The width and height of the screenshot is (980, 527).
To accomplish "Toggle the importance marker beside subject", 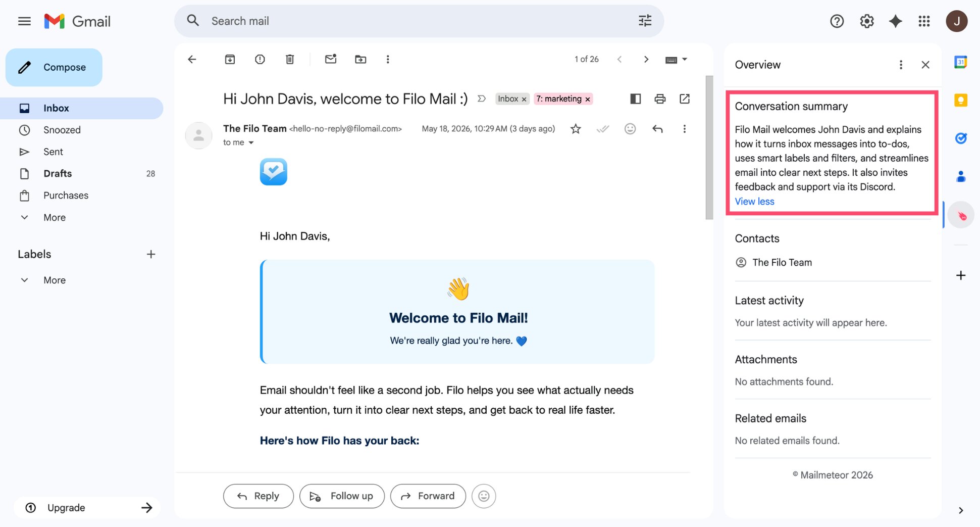I will [482, 99].
